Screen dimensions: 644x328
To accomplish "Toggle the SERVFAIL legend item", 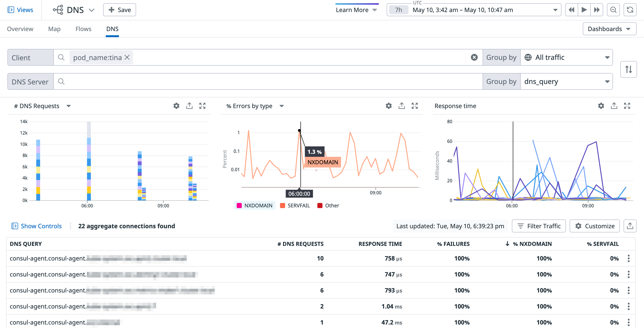I will pyautogui.click(x=295, y=206).
